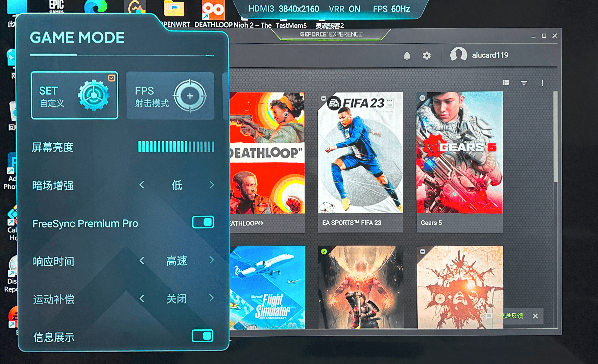Open the Resident Evil 7 game cover
This screenshot has width=598, height=364.
pos(460,287)
